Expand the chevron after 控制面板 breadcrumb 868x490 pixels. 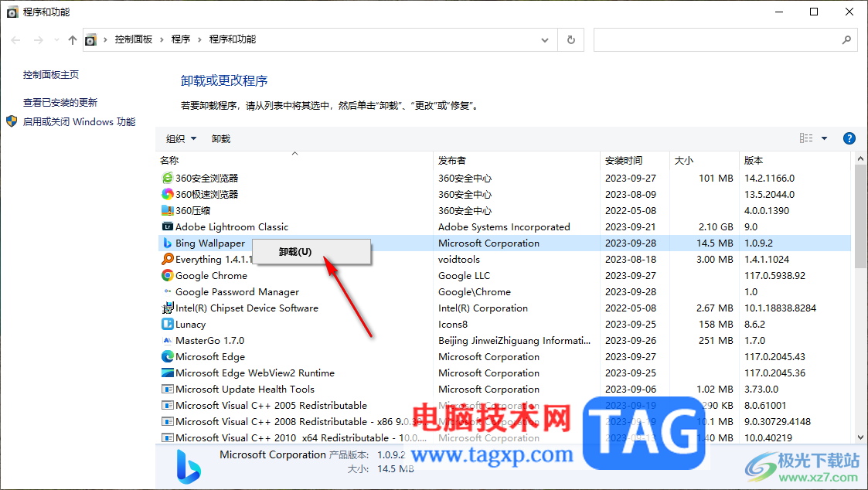[x=162, y=40]
